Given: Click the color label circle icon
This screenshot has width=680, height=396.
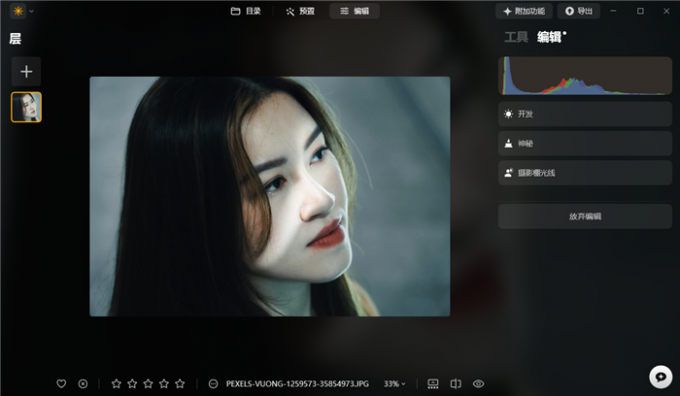Looking at the screenshot, I should (213, 384).
